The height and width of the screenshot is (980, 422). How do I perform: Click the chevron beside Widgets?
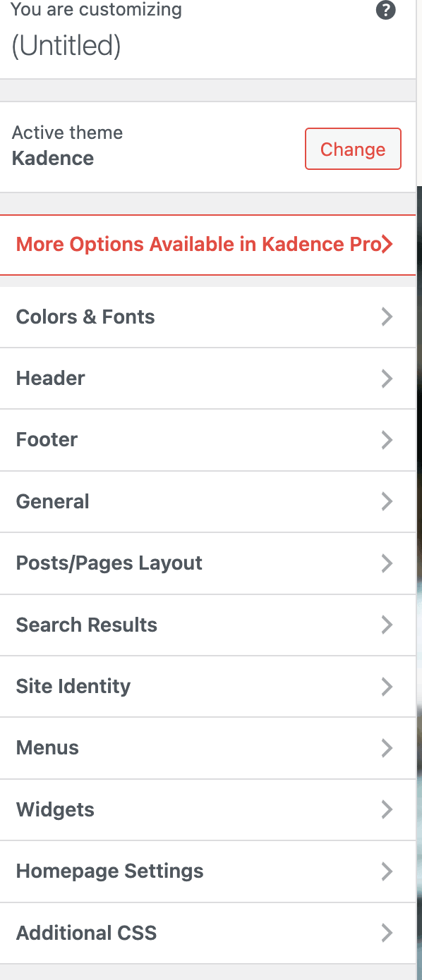click(387, 809)
